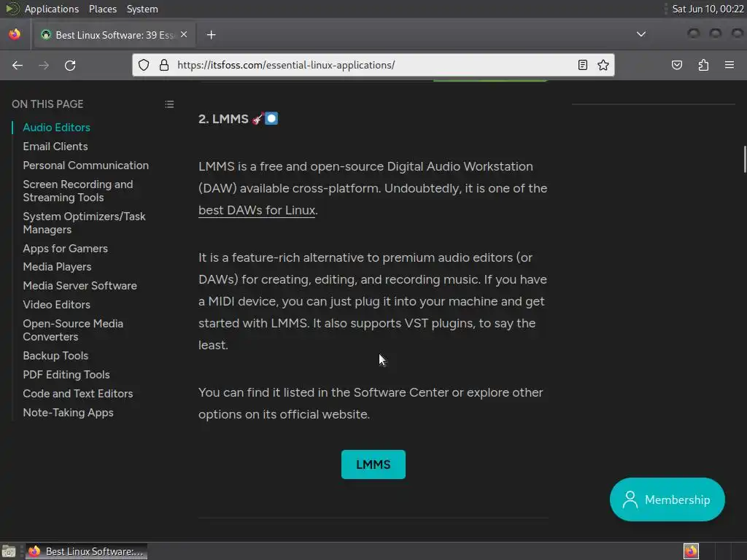Toggle the On This Page list icon
The height and width of the screenshot is (560, 747).
[x=169, y=104]
